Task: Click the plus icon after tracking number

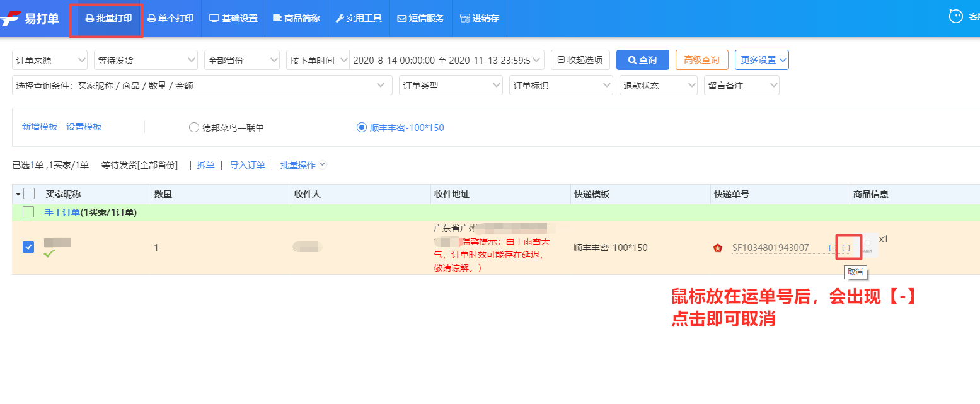Action: tap(833, 248)
